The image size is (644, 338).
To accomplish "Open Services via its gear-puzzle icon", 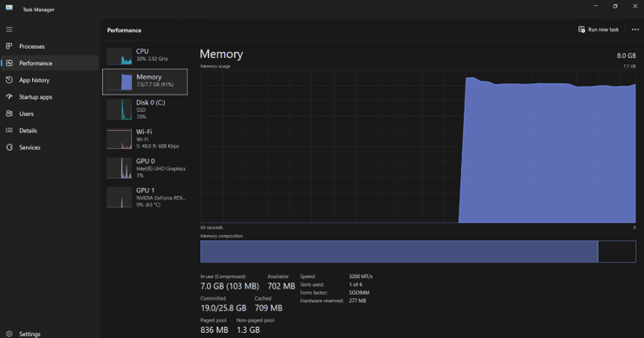I will coord(9,147).
